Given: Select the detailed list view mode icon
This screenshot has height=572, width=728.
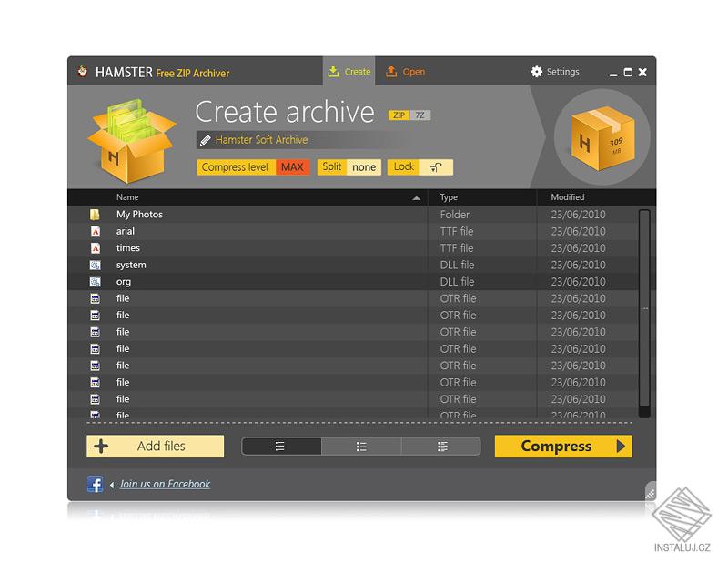Looking at the screenshot, I should (x=442, y=447).
